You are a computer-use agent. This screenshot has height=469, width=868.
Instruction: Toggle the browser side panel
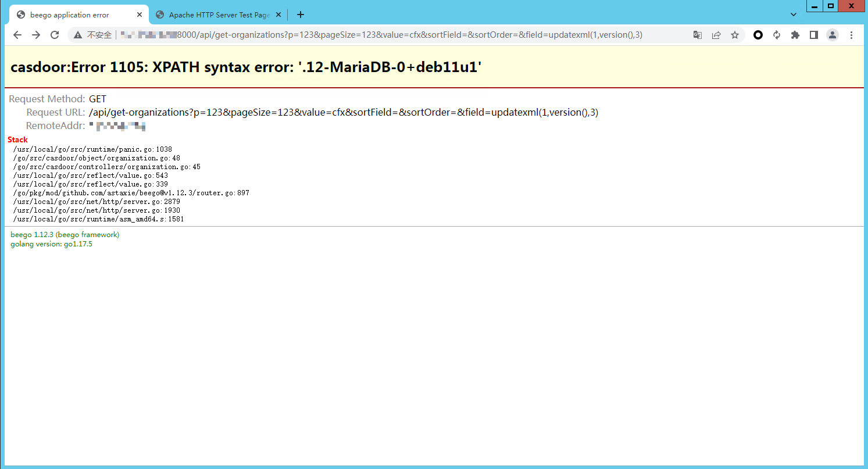814,35
